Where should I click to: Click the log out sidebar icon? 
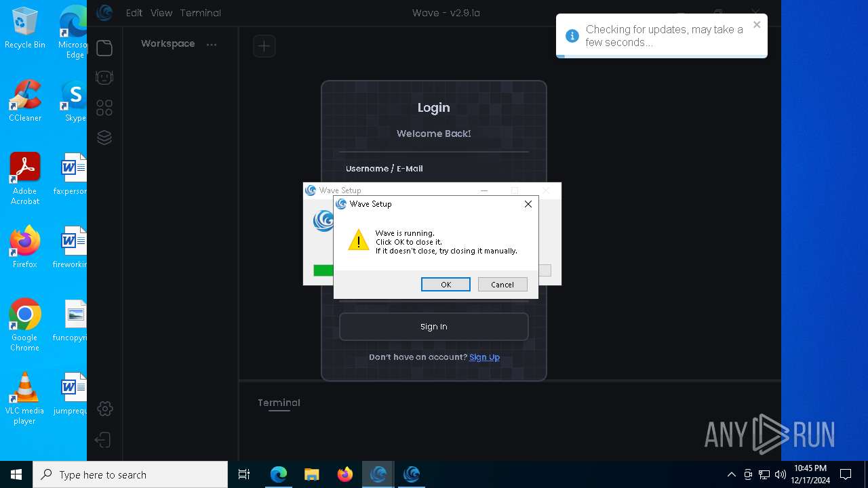(103, 440)
